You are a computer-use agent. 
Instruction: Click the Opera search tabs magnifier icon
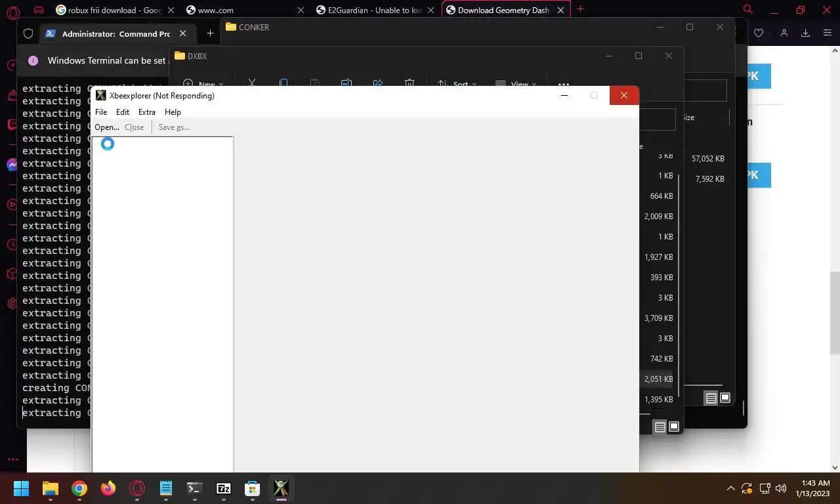point(747,9)
